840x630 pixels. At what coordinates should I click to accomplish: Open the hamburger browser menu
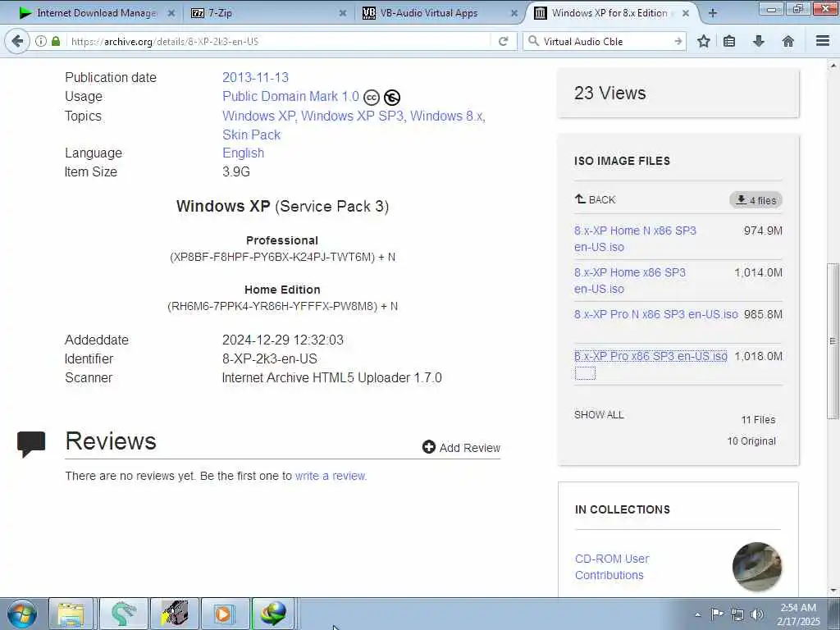tap(823, 41)
